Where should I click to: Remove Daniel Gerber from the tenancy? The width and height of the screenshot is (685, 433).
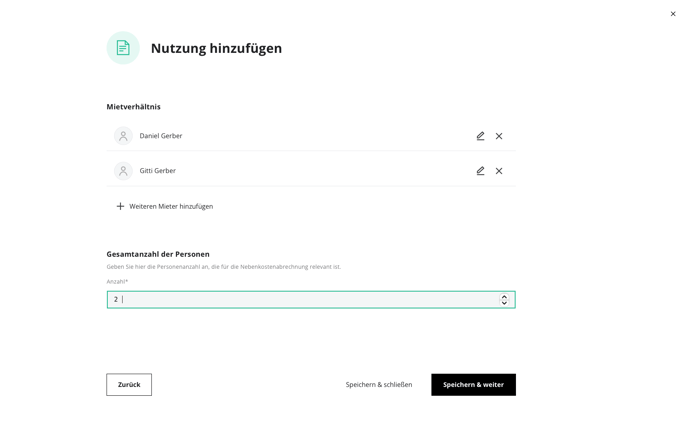tap(499, 136)
